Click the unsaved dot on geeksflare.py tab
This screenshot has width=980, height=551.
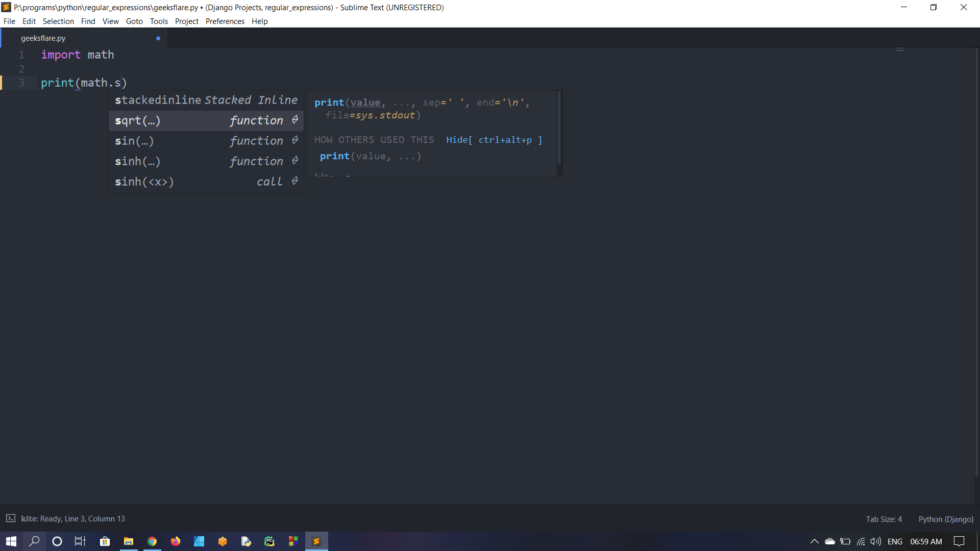(x=158, y=38)
